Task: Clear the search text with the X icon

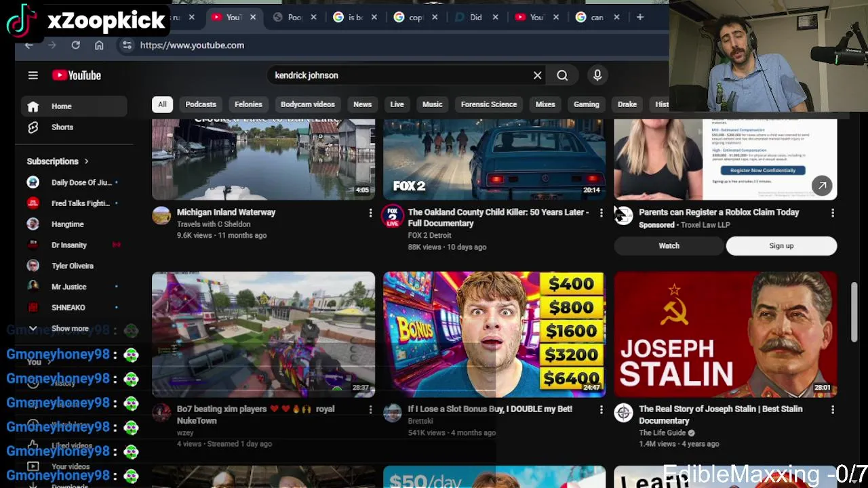Action: tap(537, 75)
